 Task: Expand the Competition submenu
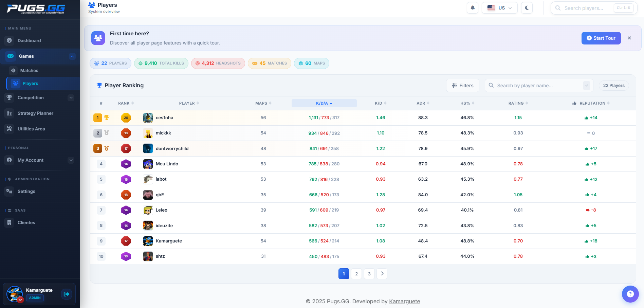click(x=71, y=98)
